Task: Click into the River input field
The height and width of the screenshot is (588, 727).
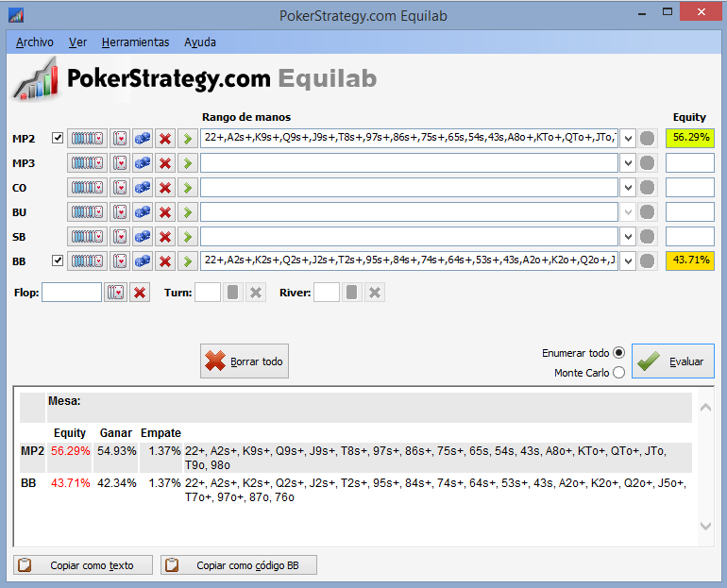Action: (x=327, y=293)
